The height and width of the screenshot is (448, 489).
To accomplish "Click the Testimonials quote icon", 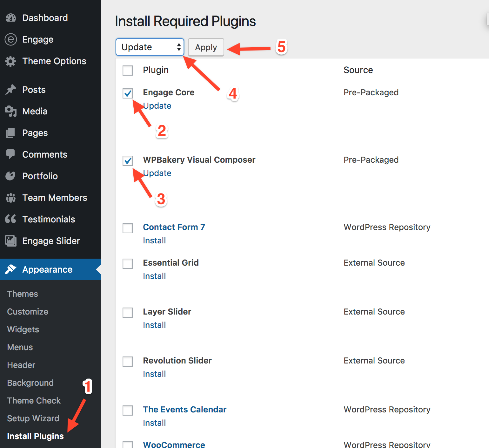I will 10,219.
